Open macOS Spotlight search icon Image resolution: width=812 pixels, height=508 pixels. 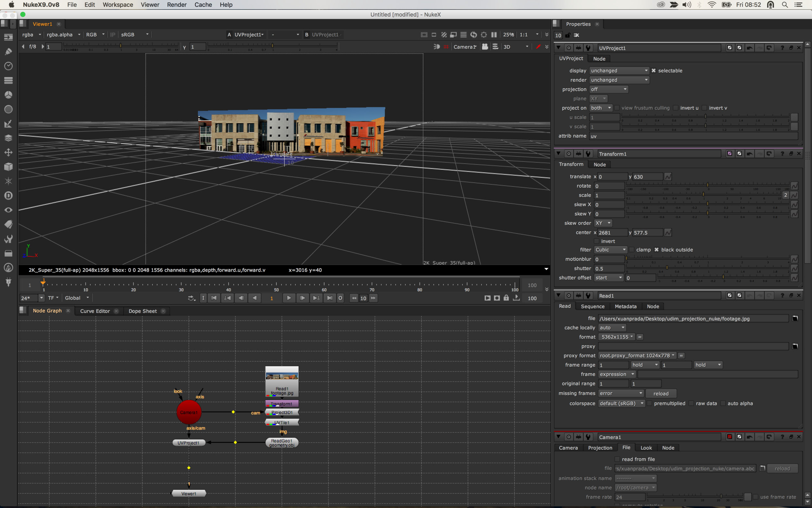click(784, 5)
